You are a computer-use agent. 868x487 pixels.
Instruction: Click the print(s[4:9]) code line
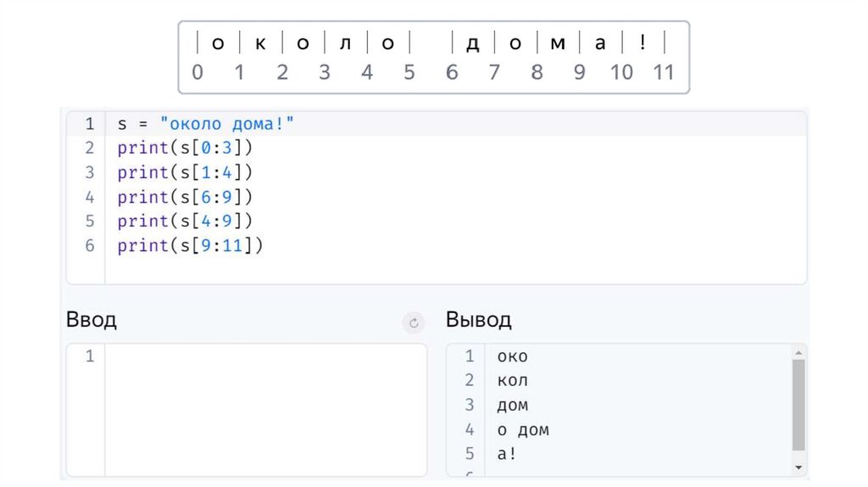(x=186, y=221)
